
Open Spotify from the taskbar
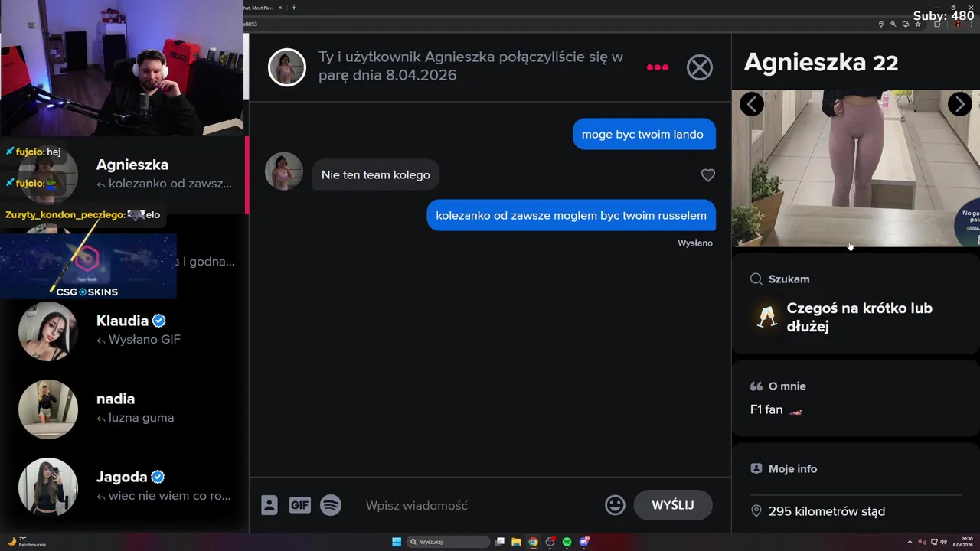click(567, 542)
